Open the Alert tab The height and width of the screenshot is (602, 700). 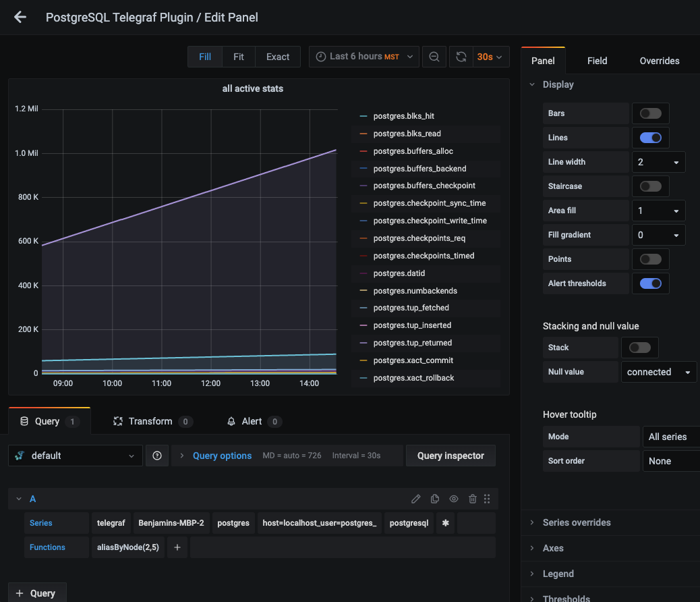tap(254, 421)
